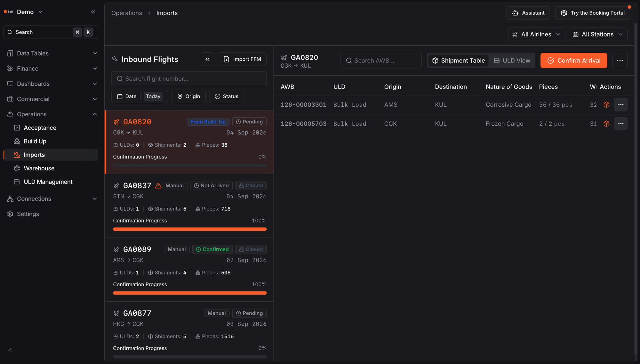
Task: Click the Pieces column header
Action: [548, 87]
